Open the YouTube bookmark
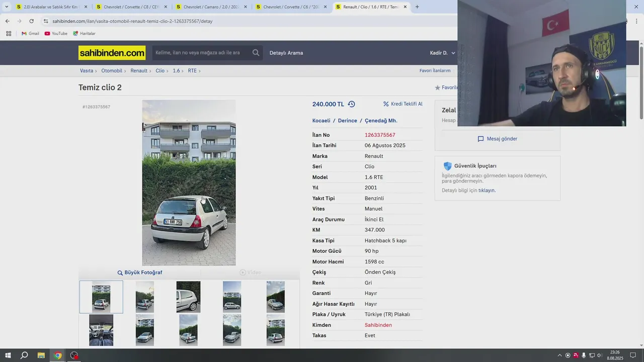Screen dimensions: 644x362 (56, 34)
